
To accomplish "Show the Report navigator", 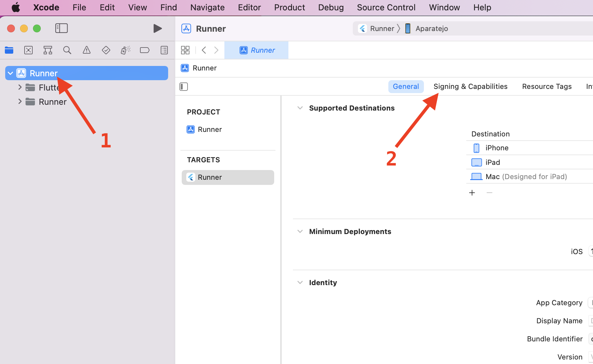I will pos(164,50).
